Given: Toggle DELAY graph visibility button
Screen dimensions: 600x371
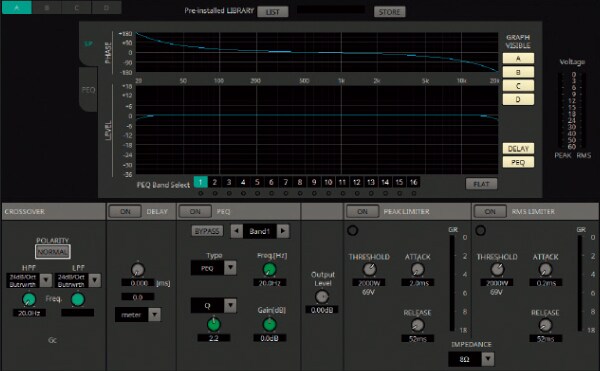Looking at the screenshot, I should click(518, 148).
